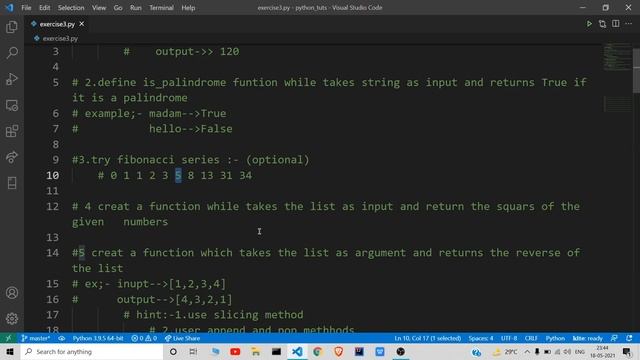
Task: Open YouTube app from taskbar
Action: 235,351
